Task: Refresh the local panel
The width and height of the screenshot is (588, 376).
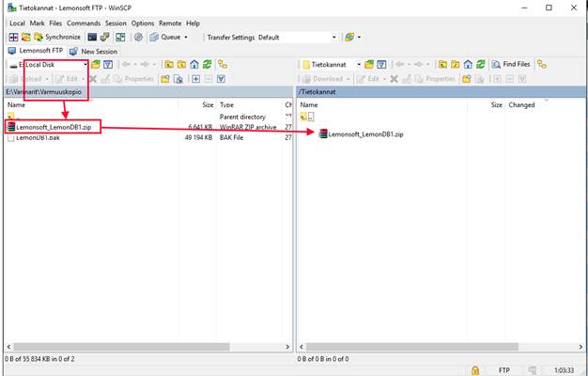Action: (x=207, y=65)
